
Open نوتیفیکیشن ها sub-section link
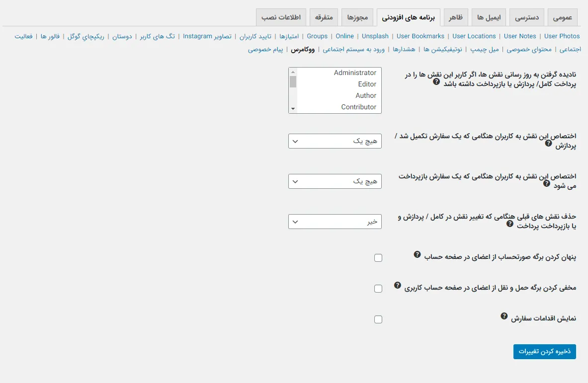tap(443, 50)
